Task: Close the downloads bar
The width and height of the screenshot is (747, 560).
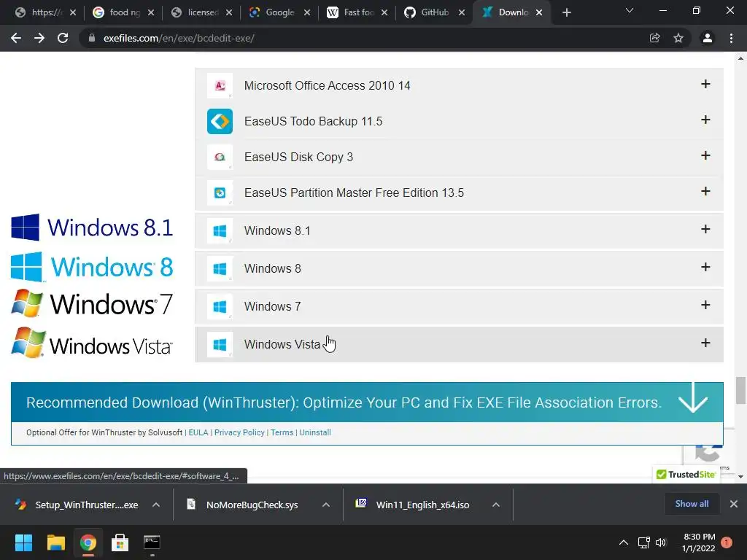Action: [734, 504]
